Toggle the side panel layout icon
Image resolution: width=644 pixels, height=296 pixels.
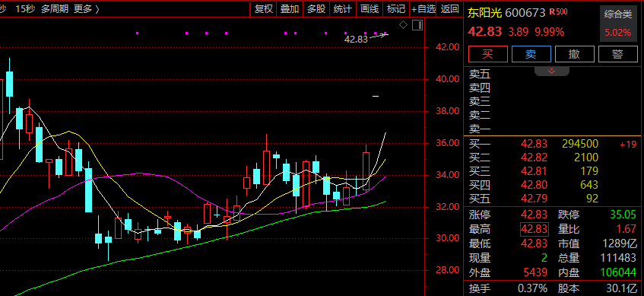417,25
